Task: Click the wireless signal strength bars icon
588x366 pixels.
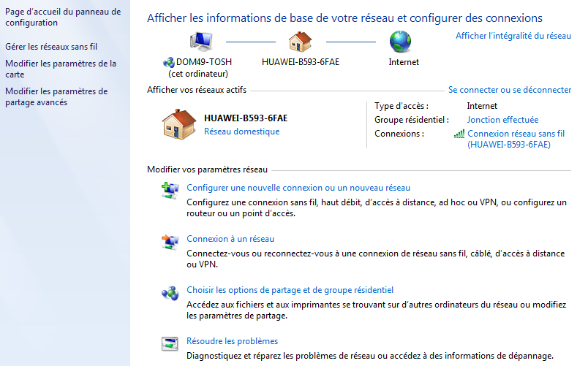Action: coord(459,134)
